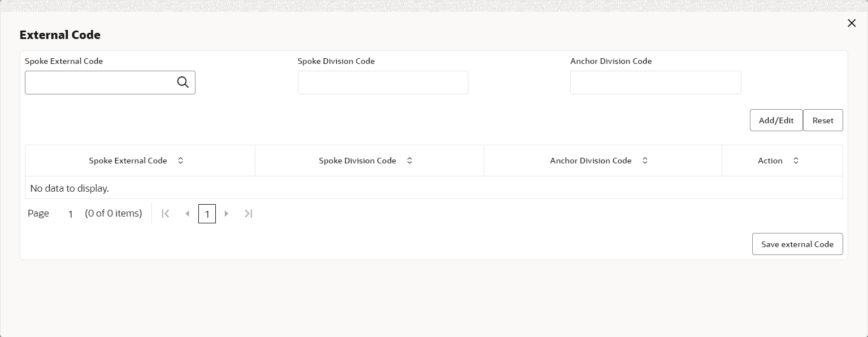Click the search magnifier in Spoke External Code

pyautogui.click(x=183, y=83)
